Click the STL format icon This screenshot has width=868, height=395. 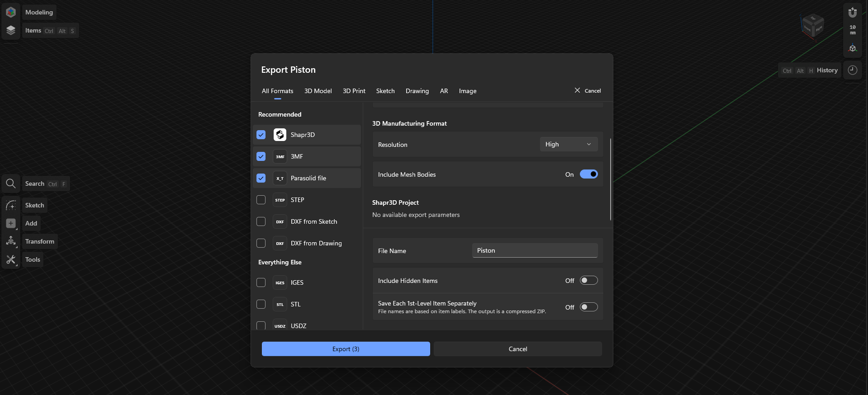point(280,304)
